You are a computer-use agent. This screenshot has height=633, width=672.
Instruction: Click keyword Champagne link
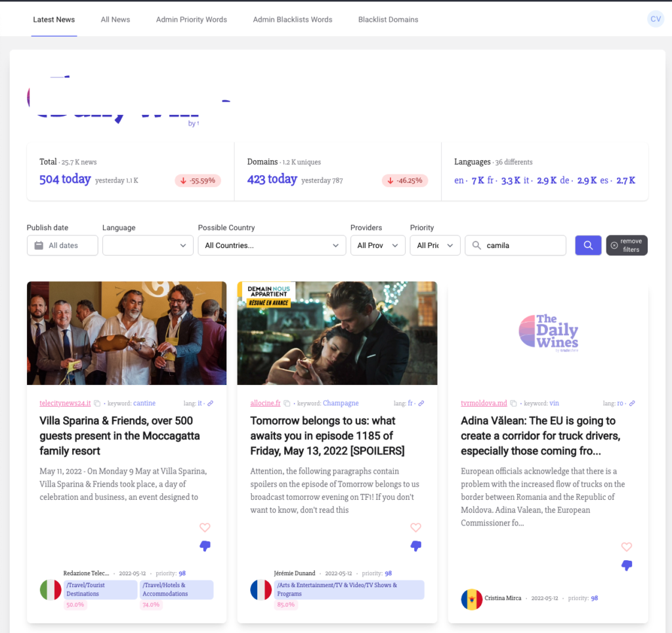pos(341,403)
